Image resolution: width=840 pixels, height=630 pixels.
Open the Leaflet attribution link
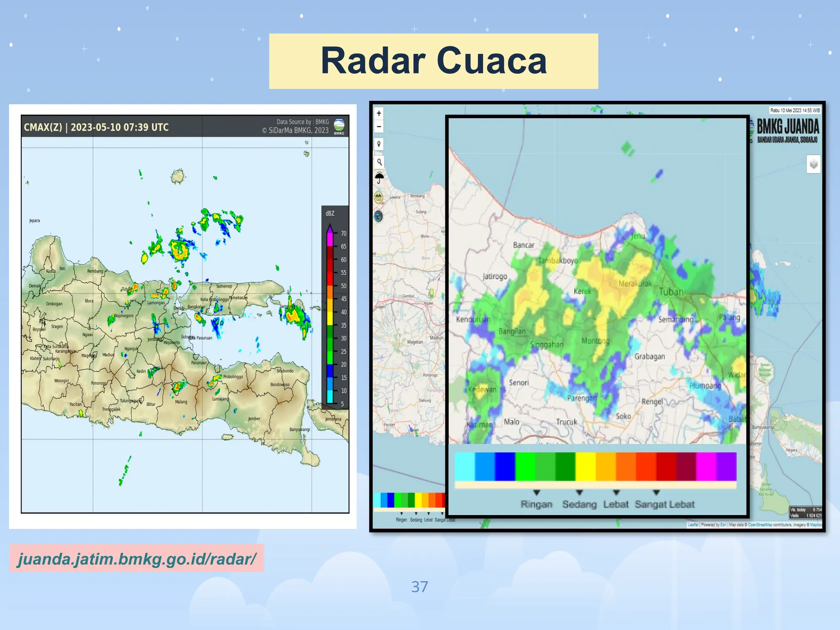[693, 525]
